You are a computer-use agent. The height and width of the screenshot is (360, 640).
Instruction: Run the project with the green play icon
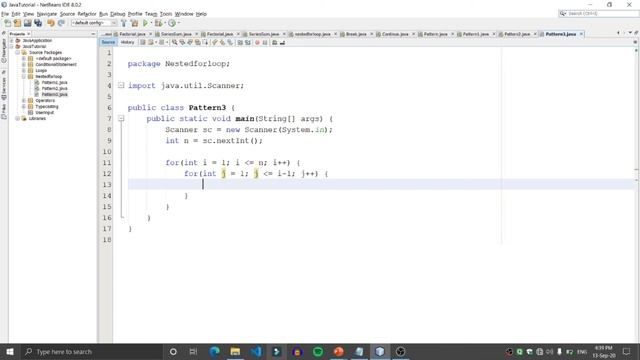145,23
